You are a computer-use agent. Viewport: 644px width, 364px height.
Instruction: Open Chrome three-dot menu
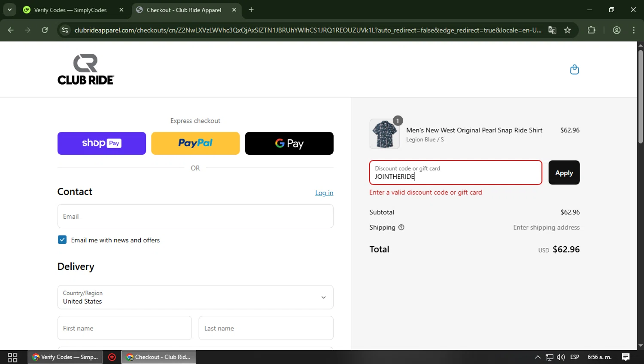(634, 30)
